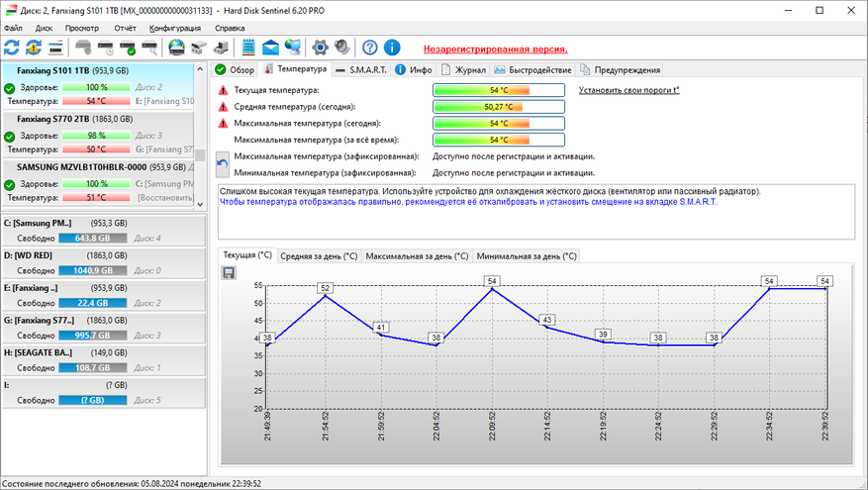Open the settings gear icon in toolbar

(320, 48)
